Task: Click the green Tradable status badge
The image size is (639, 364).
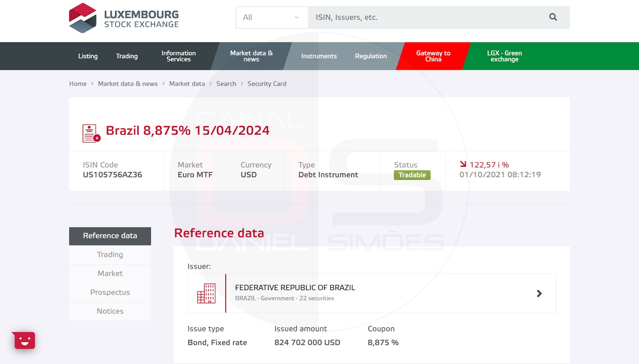Action: tap(412, 175)
